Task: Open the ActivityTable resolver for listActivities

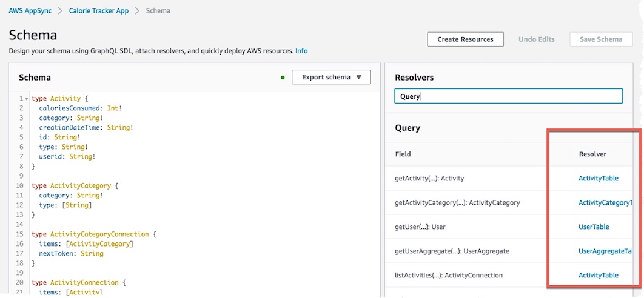Action: 599,275
